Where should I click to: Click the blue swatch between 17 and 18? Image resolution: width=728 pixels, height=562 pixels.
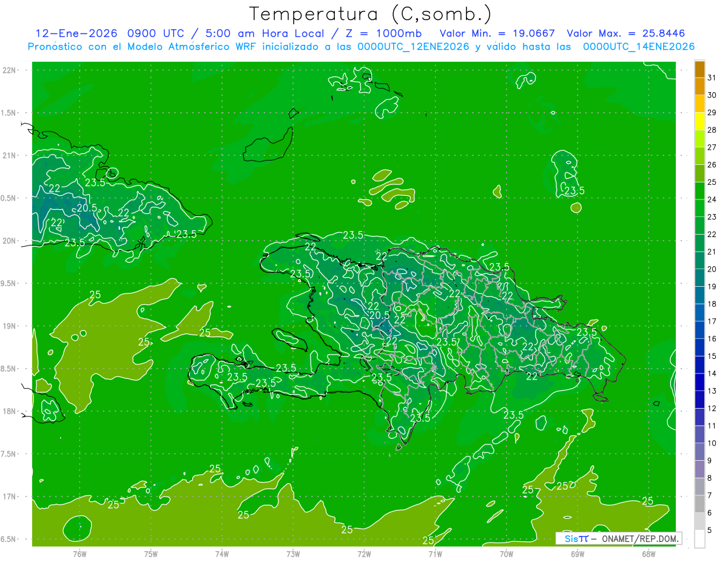pyautogui.click(x=699, y=312)
